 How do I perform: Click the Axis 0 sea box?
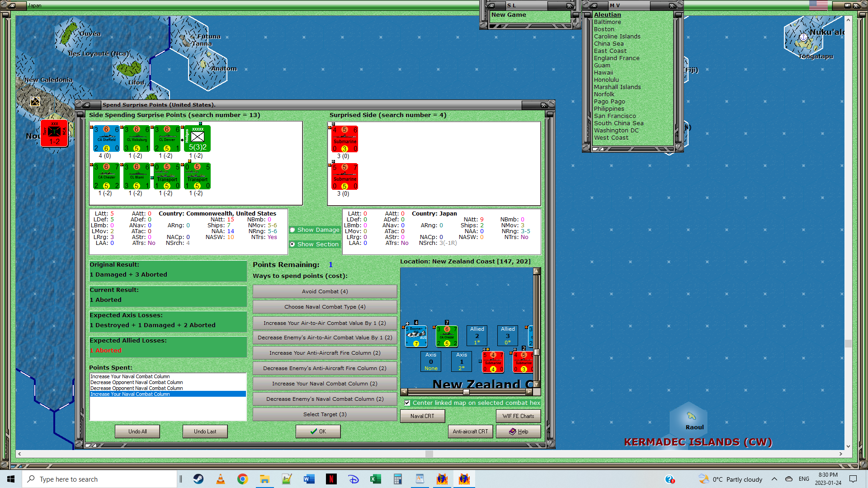coord(431,361)
